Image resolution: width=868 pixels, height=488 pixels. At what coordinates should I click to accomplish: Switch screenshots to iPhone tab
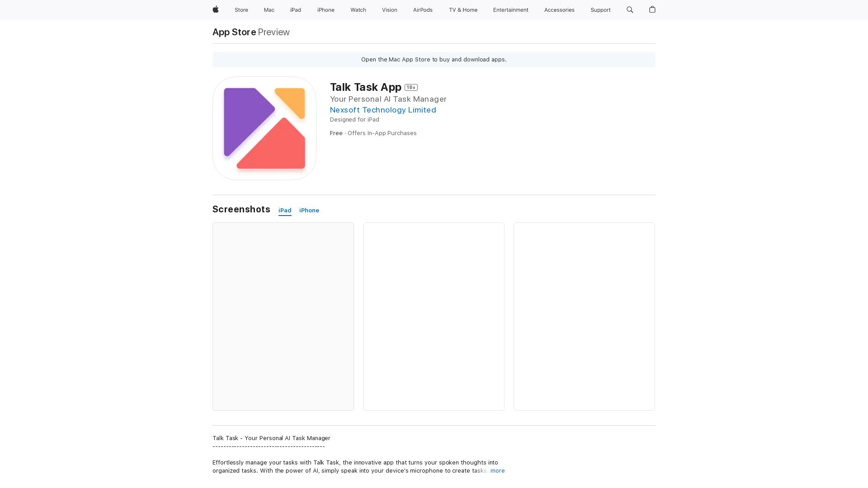click(309, 211)
